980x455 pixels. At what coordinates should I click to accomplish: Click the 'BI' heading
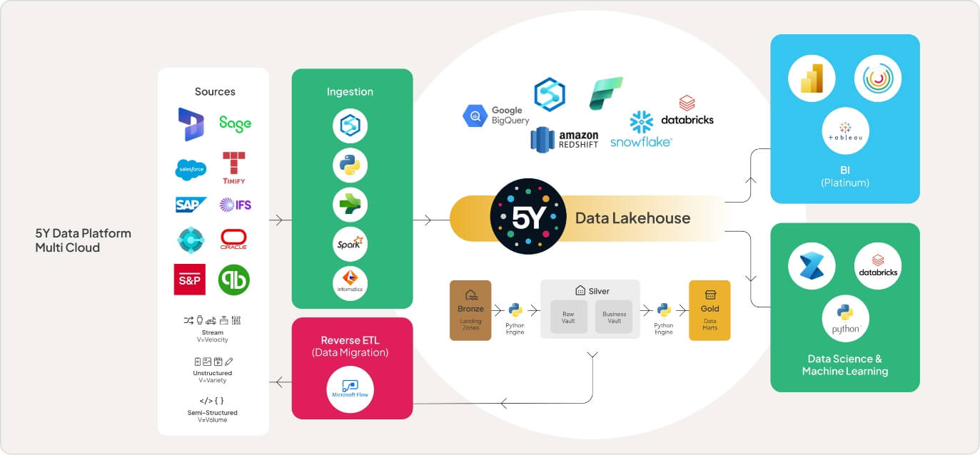click(845, 170)
